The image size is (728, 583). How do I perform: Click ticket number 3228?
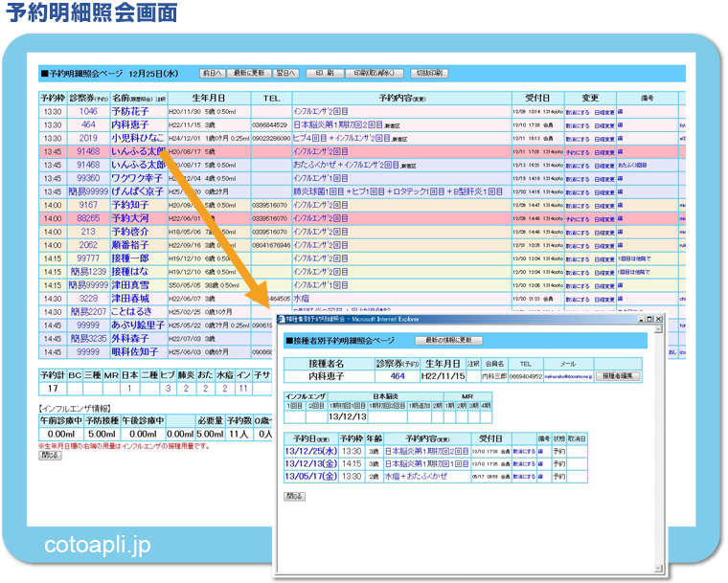[88, 299]
